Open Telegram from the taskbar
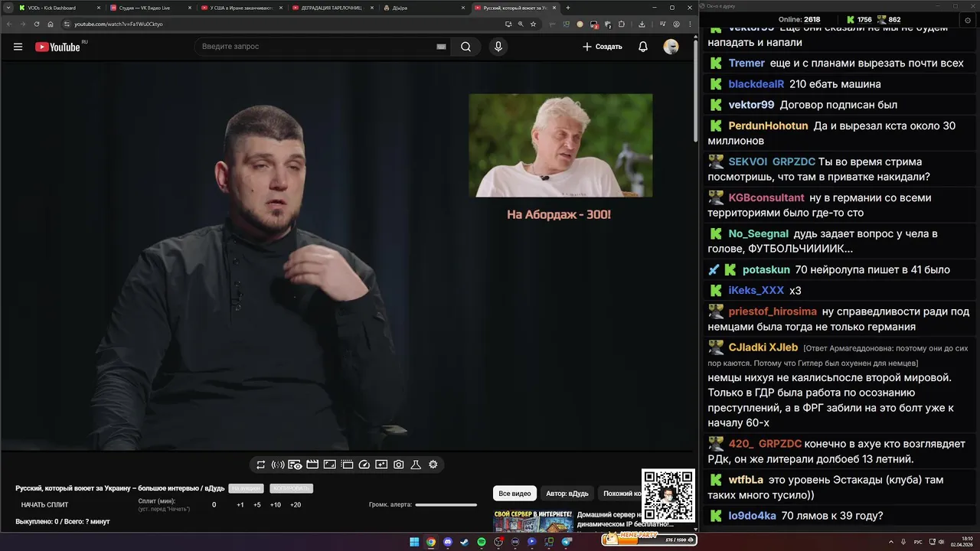This screenshot has width=980, height=551. click(x=567, y=542)
